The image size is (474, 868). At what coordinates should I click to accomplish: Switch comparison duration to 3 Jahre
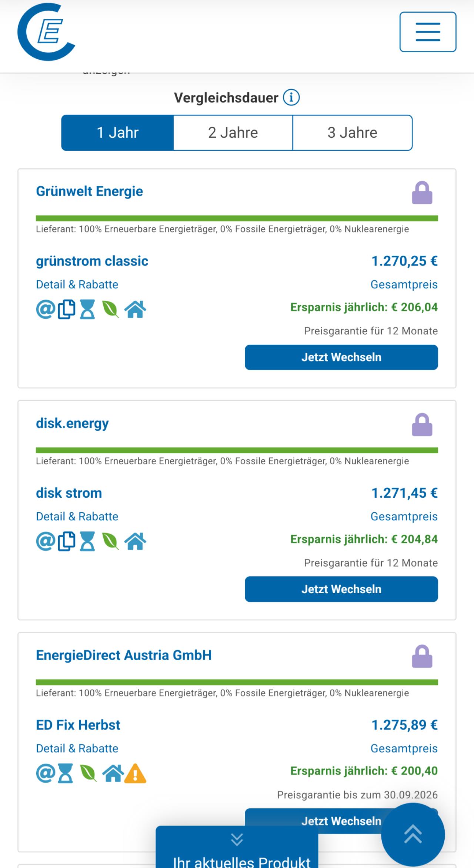click(x=352, y=133)
